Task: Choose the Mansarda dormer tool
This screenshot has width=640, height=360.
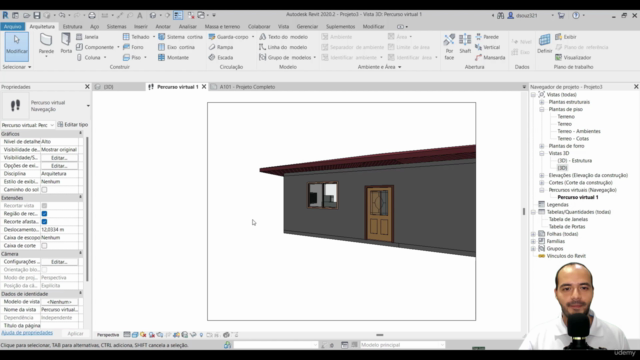Action: pyautogui.click(x=490, y=58)
